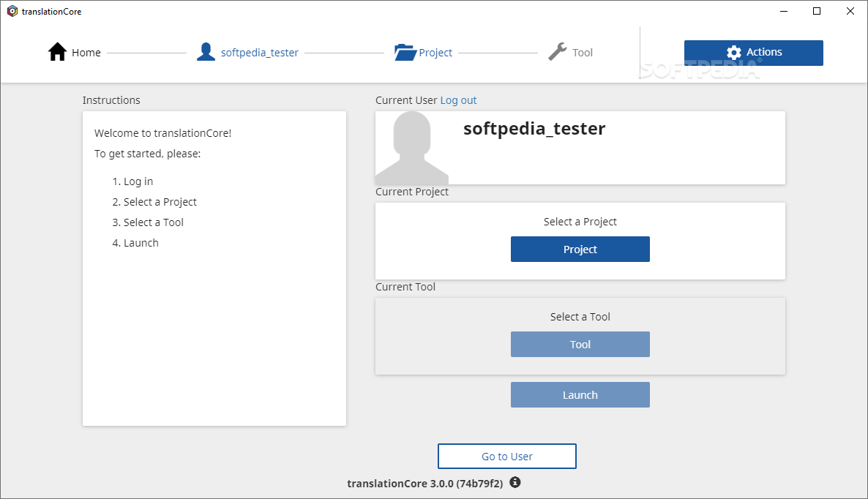
Task: Click the 'Current Project' heading
Action: [x=412, y=192]
